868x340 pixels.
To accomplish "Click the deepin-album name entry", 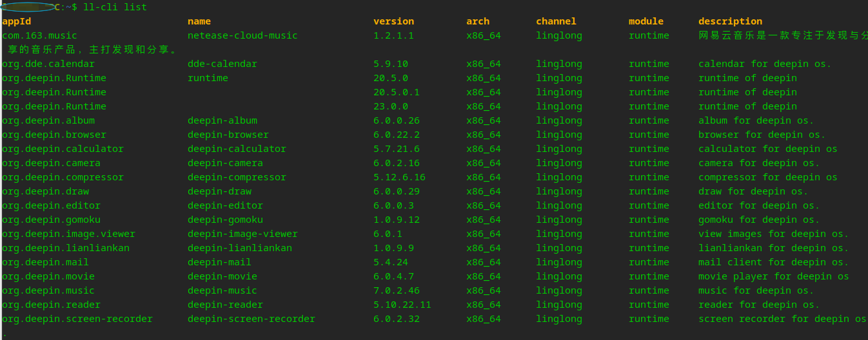I will tap(222, 120).
